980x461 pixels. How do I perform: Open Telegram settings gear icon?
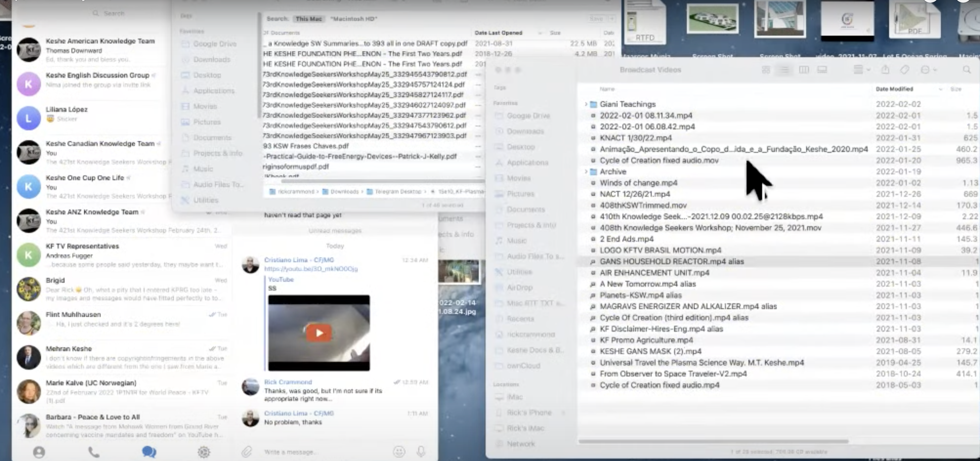point(204,452)
